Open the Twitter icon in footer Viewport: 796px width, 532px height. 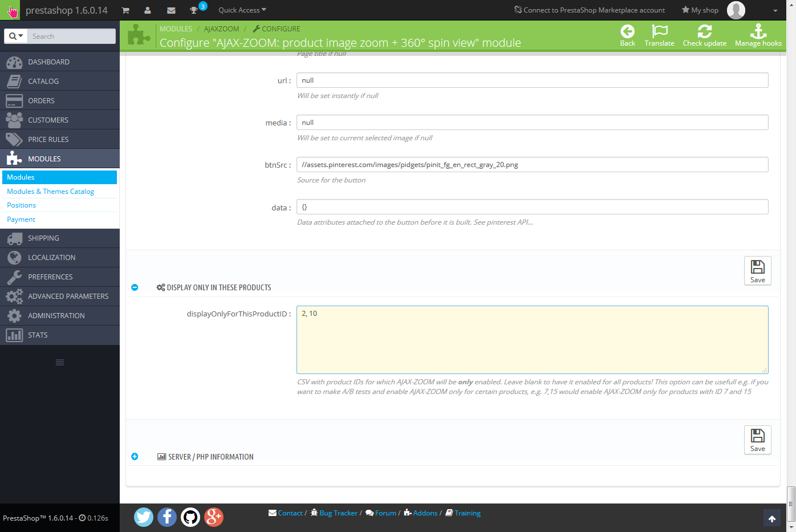click(144, 517)
